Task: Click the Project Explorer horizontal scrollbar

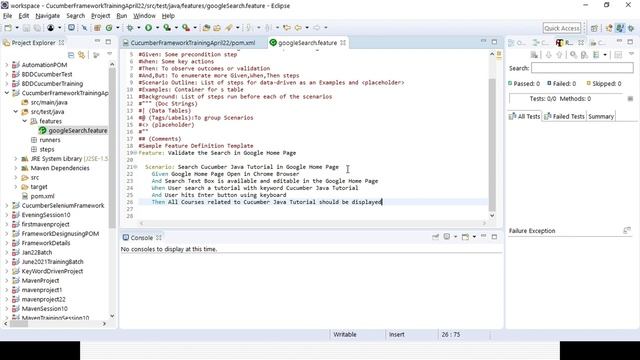Action: [x=55, y=324]
